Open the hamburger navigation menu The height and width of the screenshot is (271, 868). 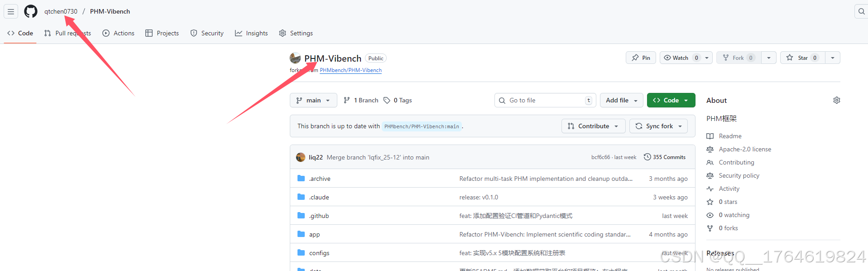[x=11, y=11]
